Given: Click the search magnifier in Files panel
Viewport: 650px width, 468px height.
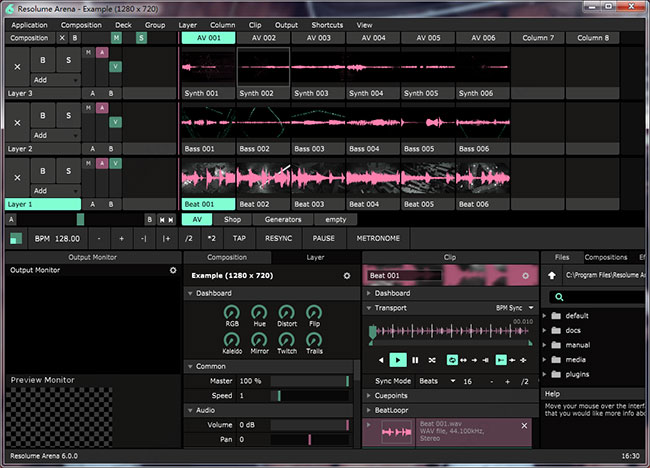Looking at the screenshot, I should [559, 297].
